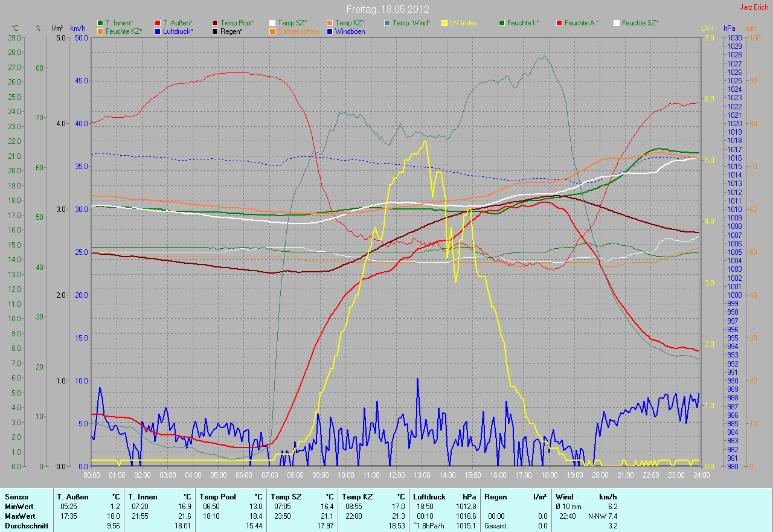773x532 pixels.
Task: Click the Jarz Erich author label
Action: [x=754, y=7]
